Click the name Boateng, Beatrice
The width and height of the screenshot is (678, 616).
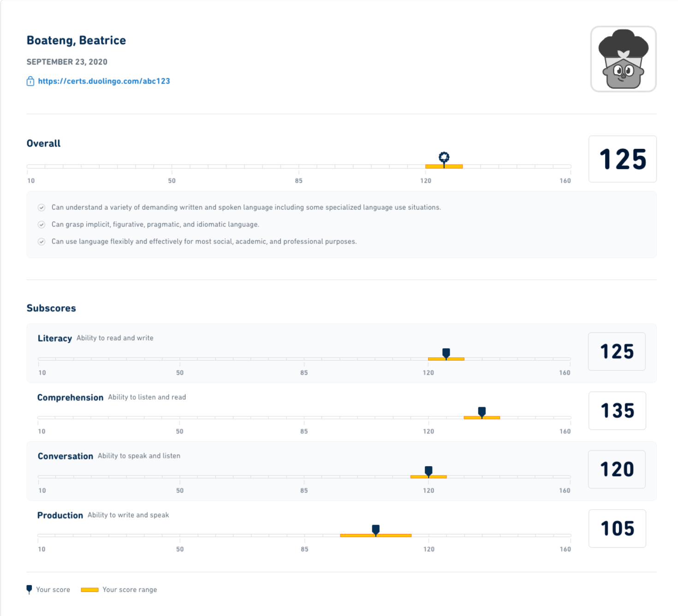coord(76,40)
